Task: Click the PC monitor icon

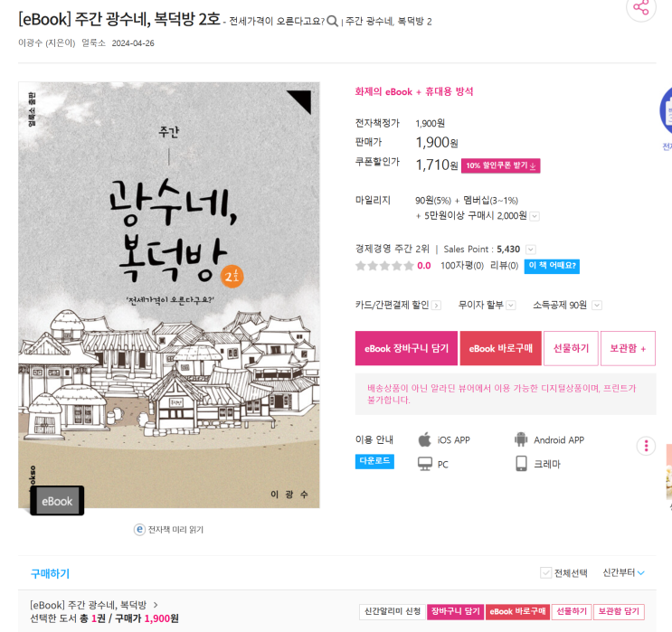Action: pos(425,464)
